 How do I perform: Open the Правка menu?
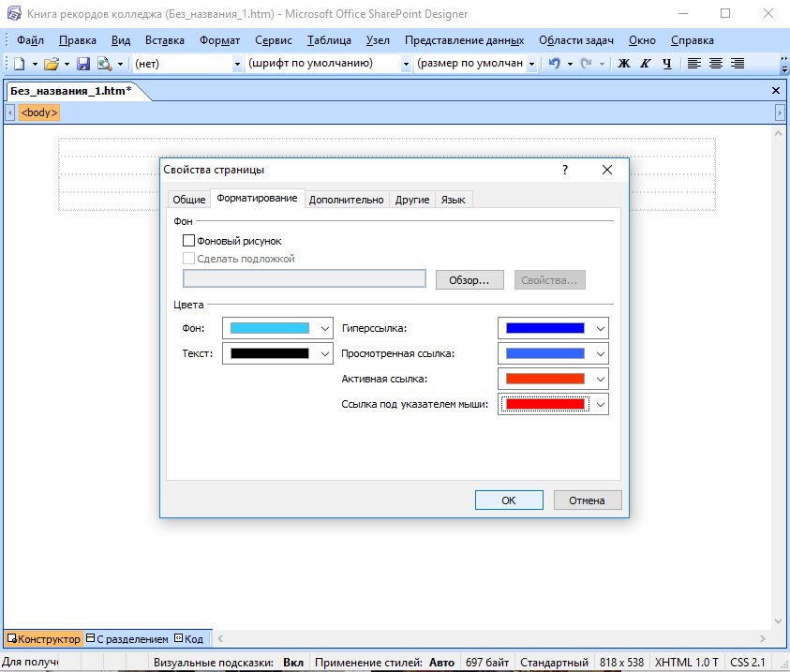point(78,40)
